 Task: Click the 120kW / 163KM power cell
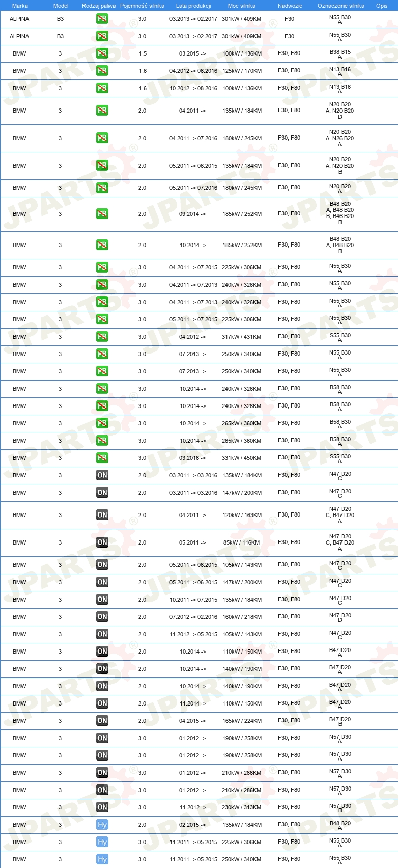[242, 515]
